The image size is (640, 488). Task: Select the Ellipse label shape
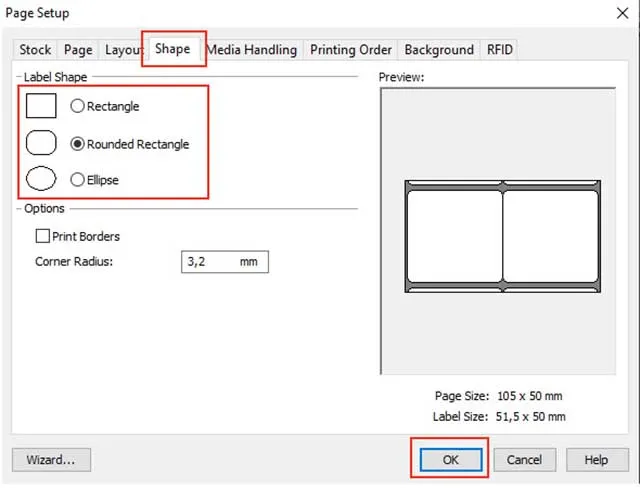coord(78,180)
